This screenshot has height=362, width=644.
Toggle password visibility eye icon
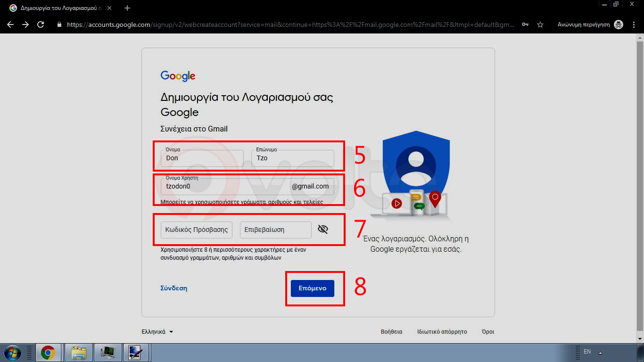[323, 230]
